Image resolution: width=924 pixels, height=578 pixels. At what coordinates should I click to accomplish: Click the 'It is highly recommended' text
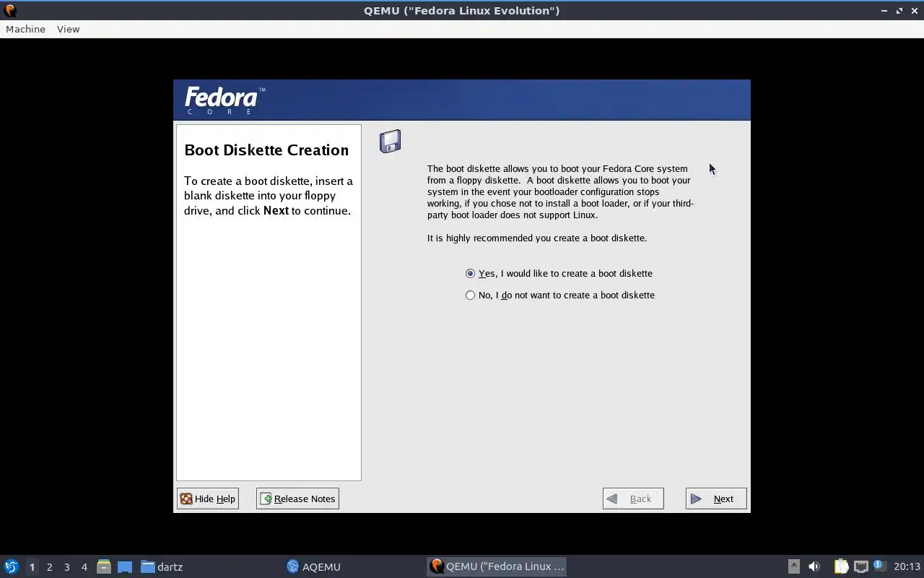point(537,238)
